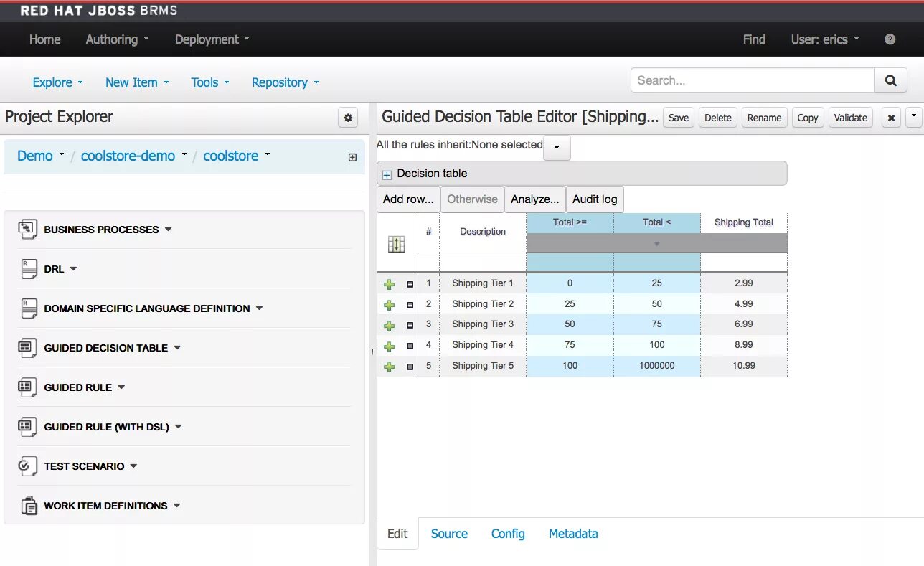924x566 pixels.
Task: Open the rules inherit dropdown
Action: pyautogui.click(x=557, y=148)
